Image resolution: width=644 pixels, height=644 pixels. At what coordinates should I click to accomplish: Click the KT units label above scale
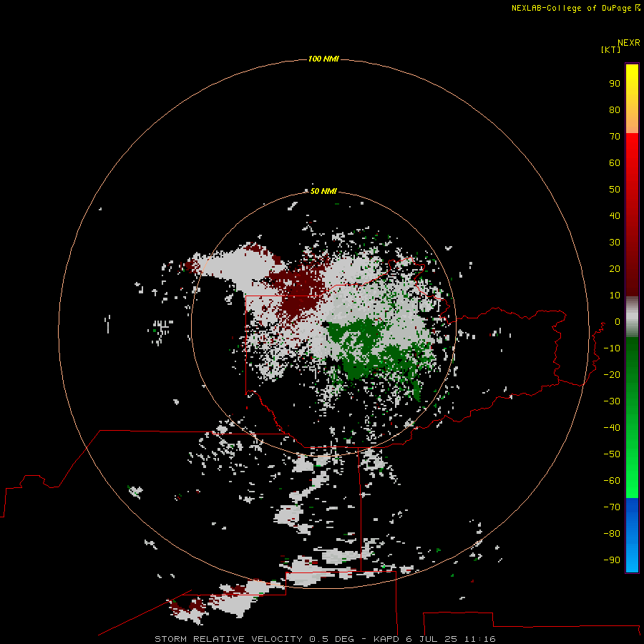click(x=611, y=49)
